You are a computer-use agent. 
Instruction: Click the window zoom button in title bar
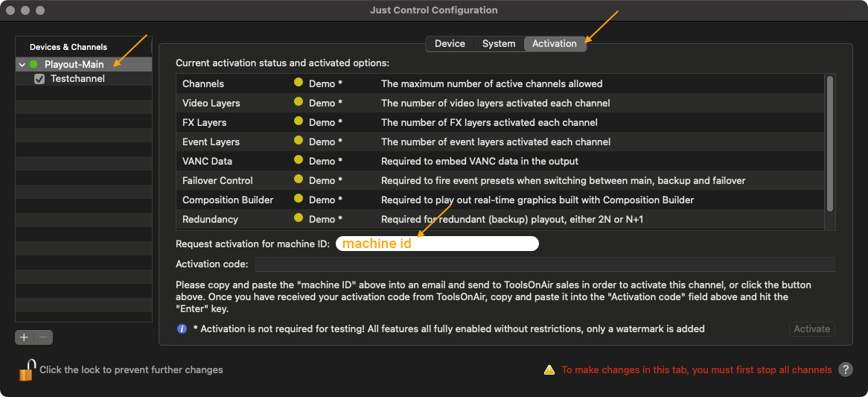point(39,10)
